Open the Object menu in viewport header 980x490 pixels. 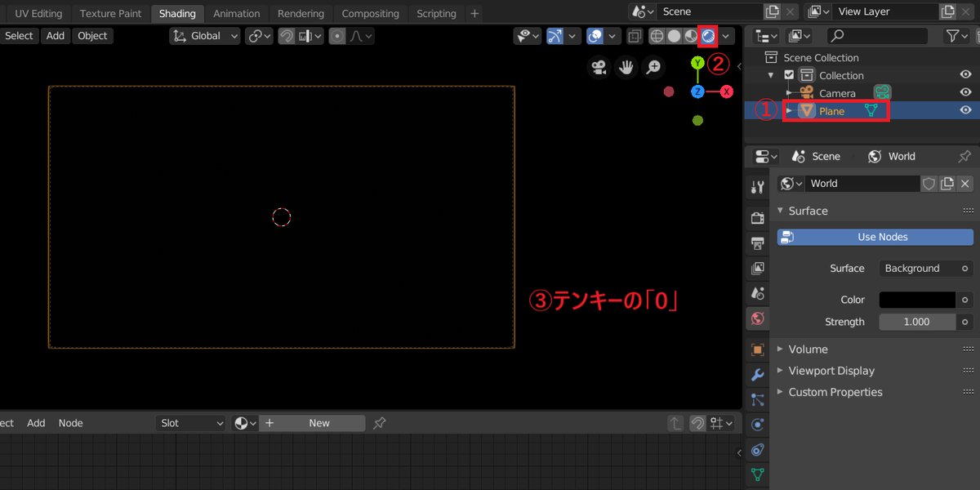[x=92, y=35]
